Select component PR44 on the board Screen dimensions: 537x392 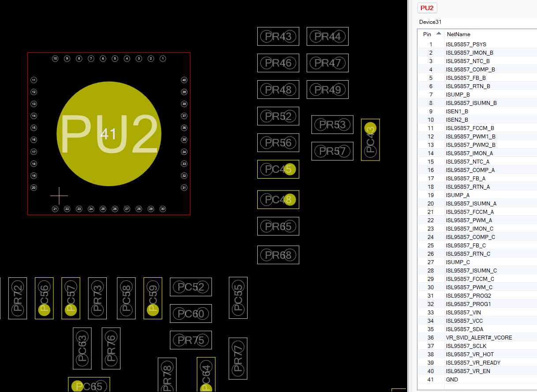(328, 36)
